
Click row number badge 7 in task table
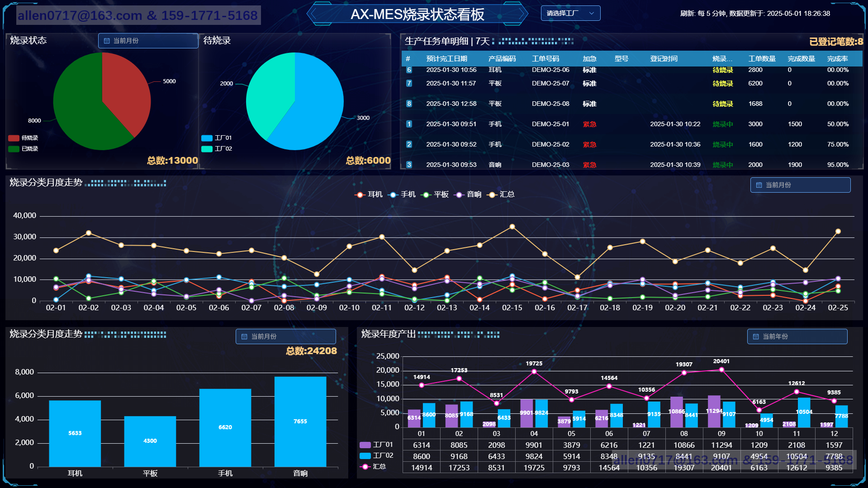[x=409, y=83]
